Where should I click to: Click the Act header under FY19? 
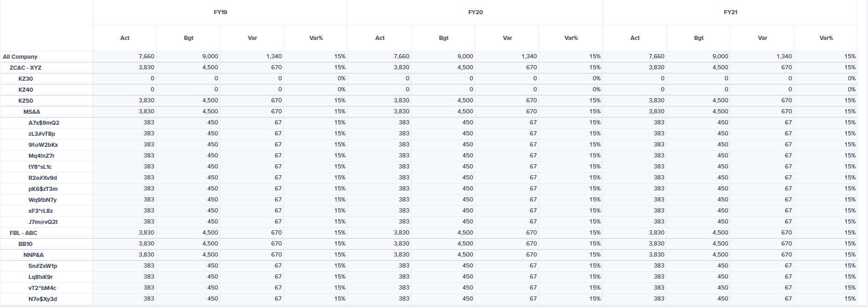click(125, 38)
